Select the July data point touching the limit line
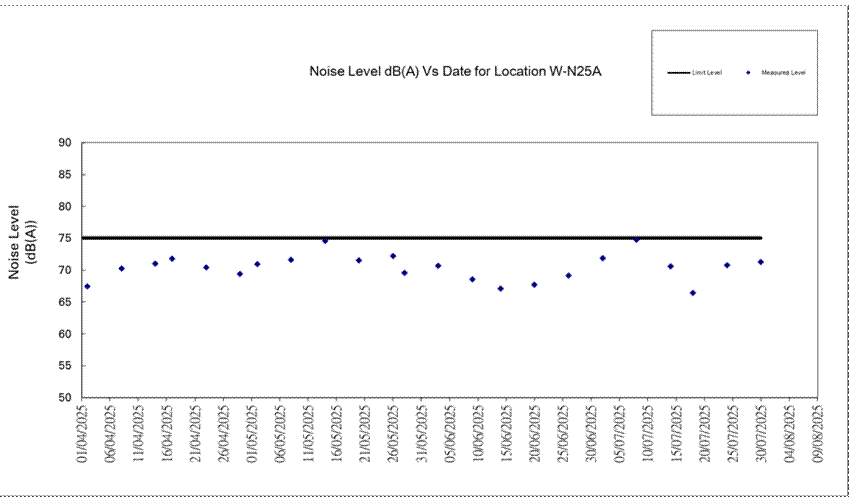The width and height of the screenshot is (858, 504). pos(636,240)
